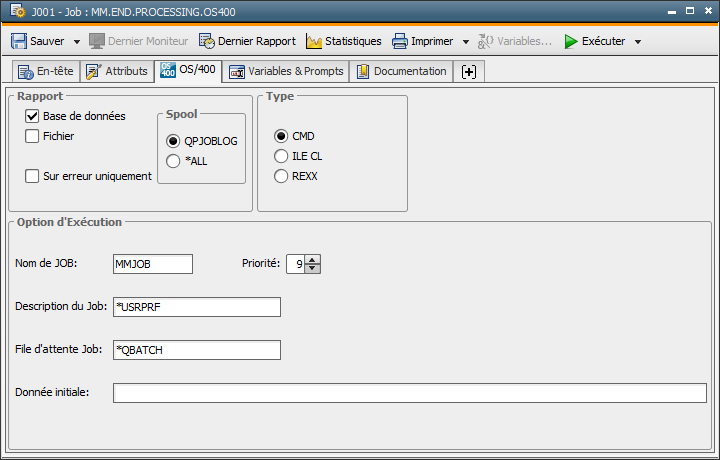Run the job with green Exécuter arrow
Screen dimensions: 720x460
coord(571,41)
